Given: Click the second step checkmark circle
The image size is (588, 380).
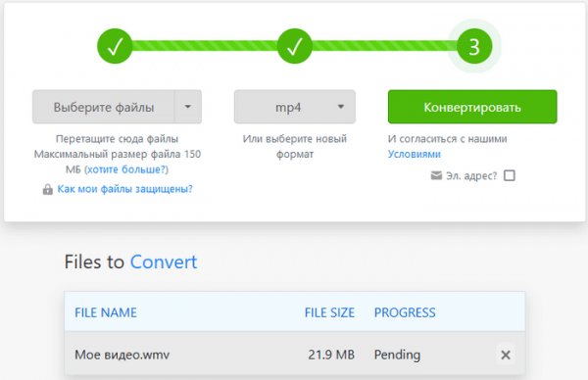Looking at the screenshot, I should click(295, 46).
